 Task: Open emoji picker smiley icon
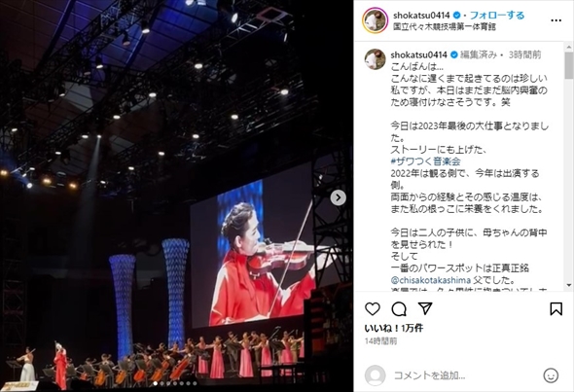[551, 375]
